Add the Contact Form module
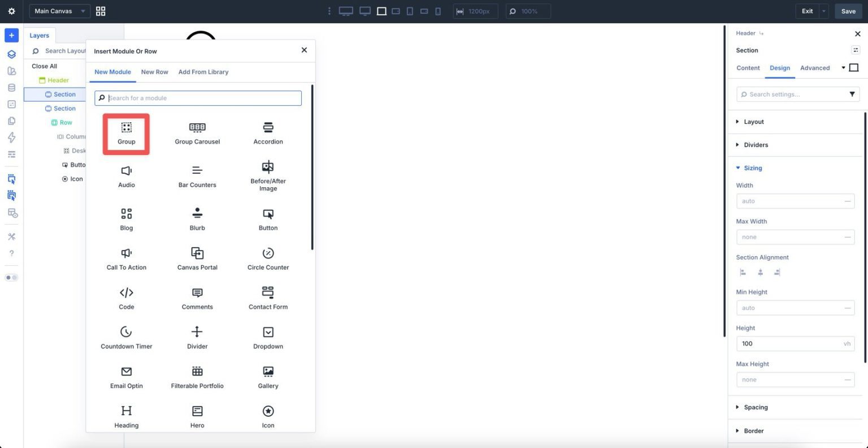Image resolution: width=868 pixels, height=448 pixels. click(x=268, y=299)
